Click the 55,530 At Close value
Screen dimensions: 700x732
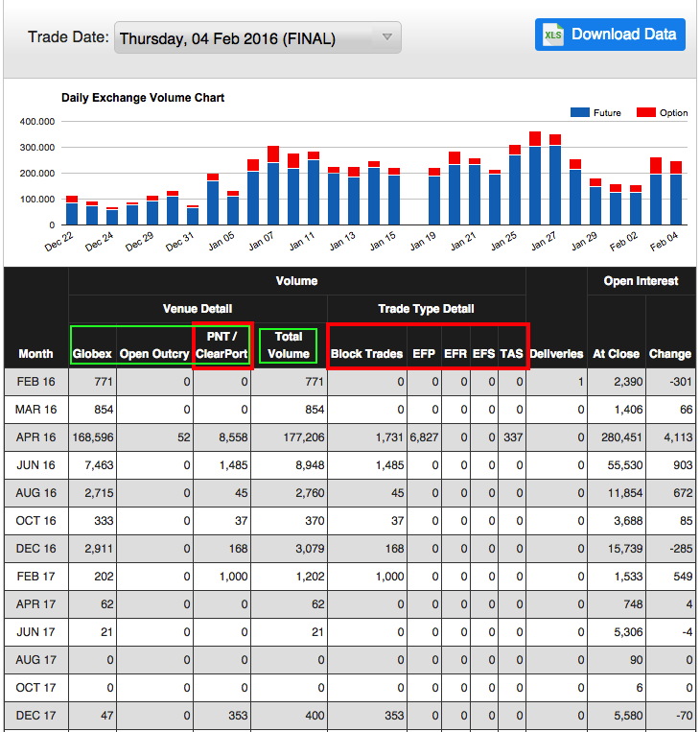625,465
